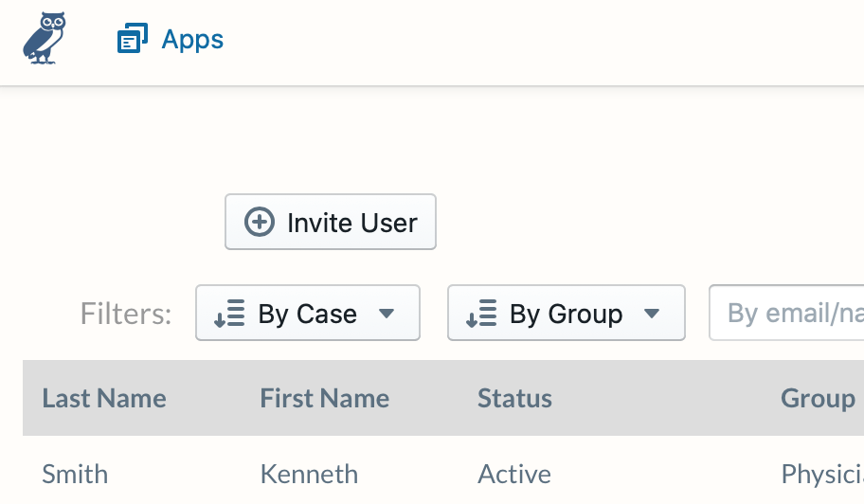This screenshot has height=504, width=864.
Task: Expand the By Group caret arrow
Action: 652,314
